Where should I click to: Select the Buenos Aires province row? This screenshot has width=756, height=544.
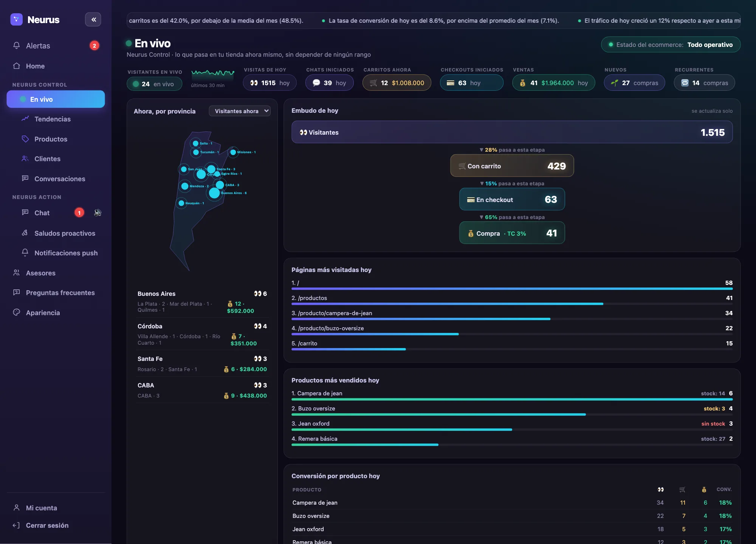pos(202,302)
